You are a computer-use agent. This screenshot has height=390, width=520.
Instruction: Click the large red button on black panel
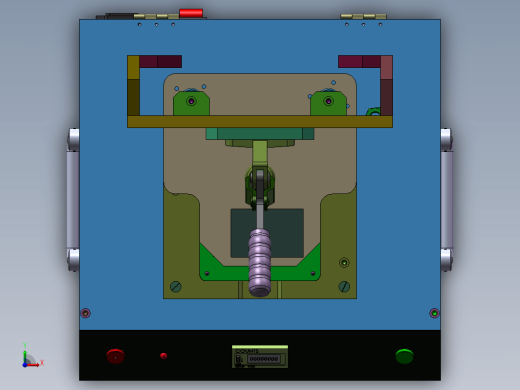tap(115, 356)
